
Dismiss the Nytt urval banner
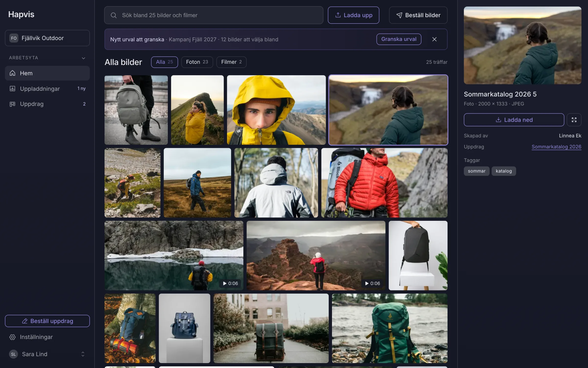click(434, 39)
